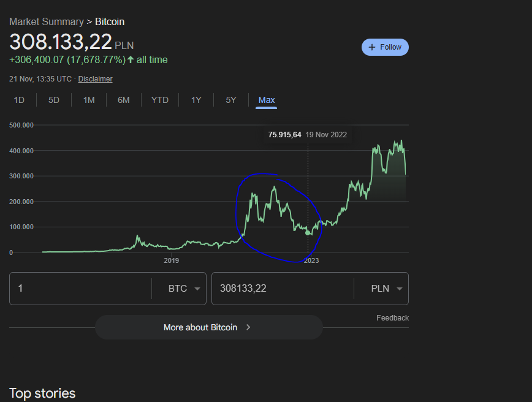Click the Feedback link
Image resolution: width=532 pixels, height=402 pixels.
pos(392,318)
